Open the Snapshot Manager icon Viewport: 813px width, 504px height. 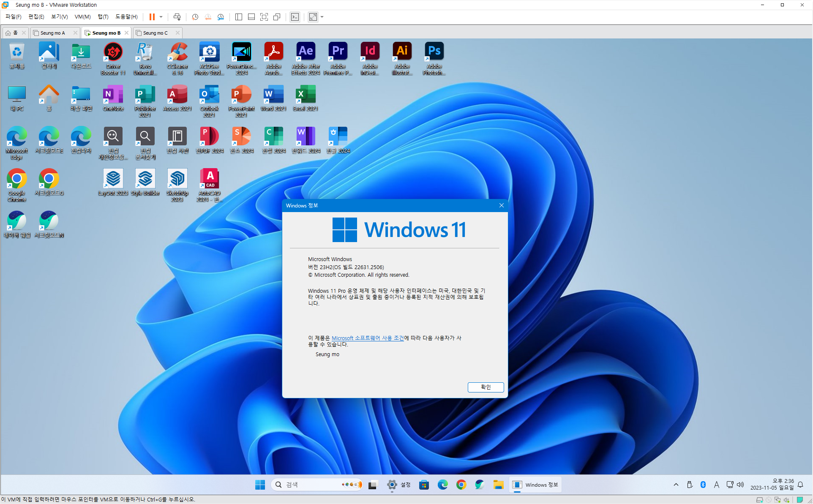(x=221, y=17)
